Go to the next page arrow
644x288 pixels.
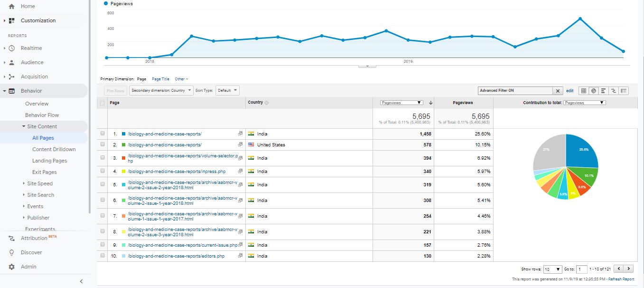coord(629,269)
